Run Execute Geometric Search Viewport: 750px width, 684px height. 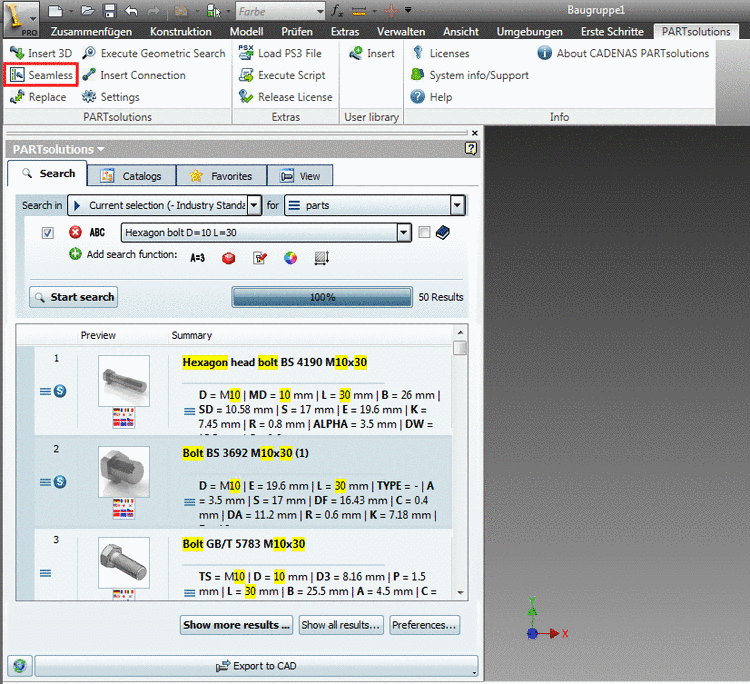click(x=154, y=53)
